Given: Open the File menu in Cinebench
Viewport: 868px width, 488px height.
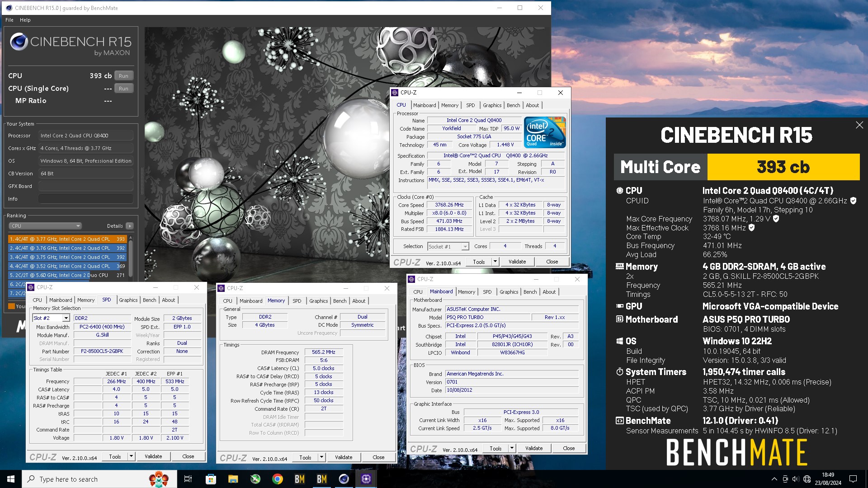Looking at the screenshot, I should click(9, 20).
